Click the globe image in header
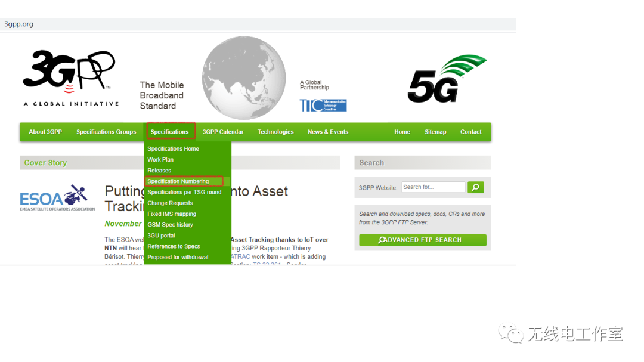The image size is (644, 362). point(243,78)
